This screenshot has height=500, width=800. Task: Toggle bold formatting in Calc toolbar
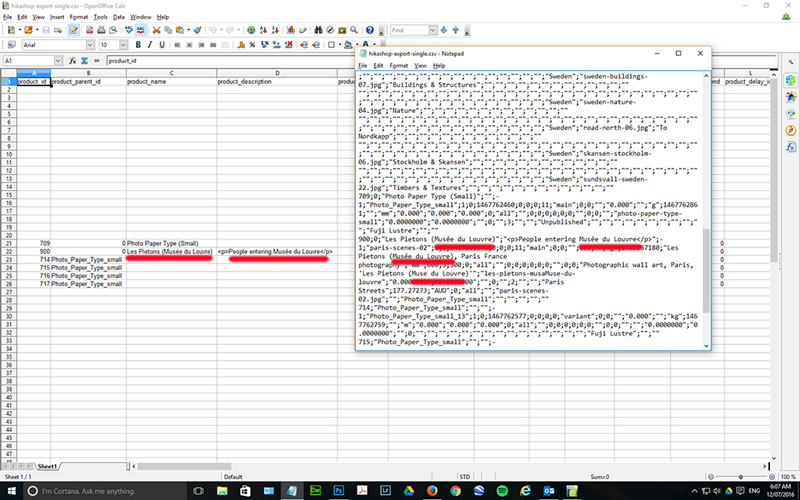(x=137, y=45)
